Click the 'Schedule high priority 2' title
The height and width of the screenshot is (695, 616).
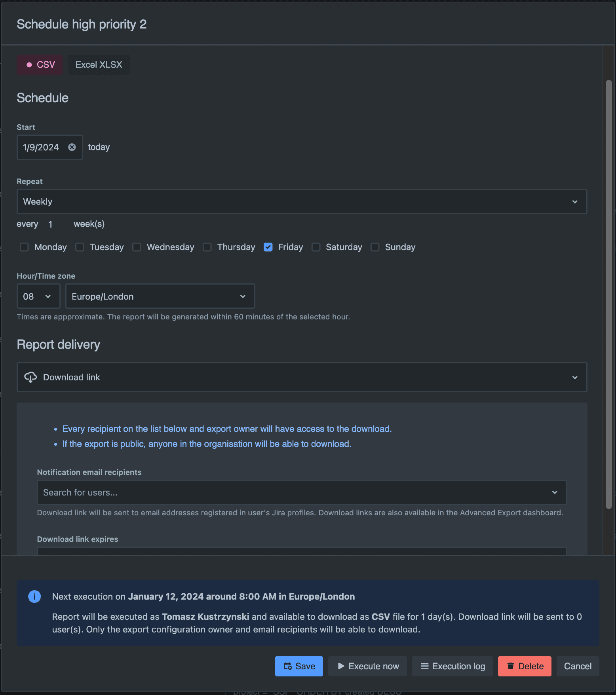coord(82,24)
